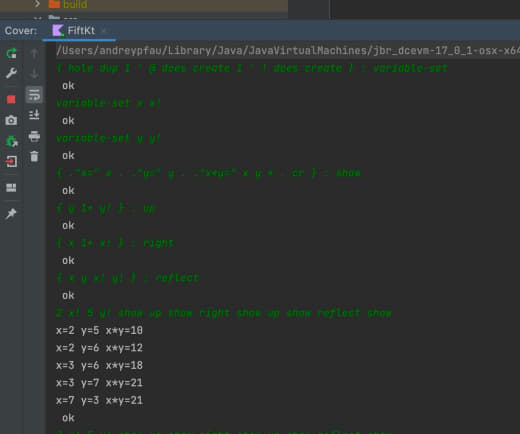Toggle soft-wrap of console lines
This screenshot has width=520, height=434.
point(34,95)
